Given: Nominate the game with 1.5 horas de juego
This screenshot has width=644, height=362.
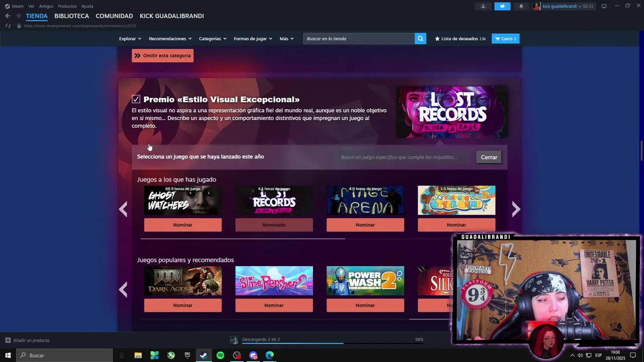Looking at the screenshot, I should pyautogui.click(x=456, y=225).
